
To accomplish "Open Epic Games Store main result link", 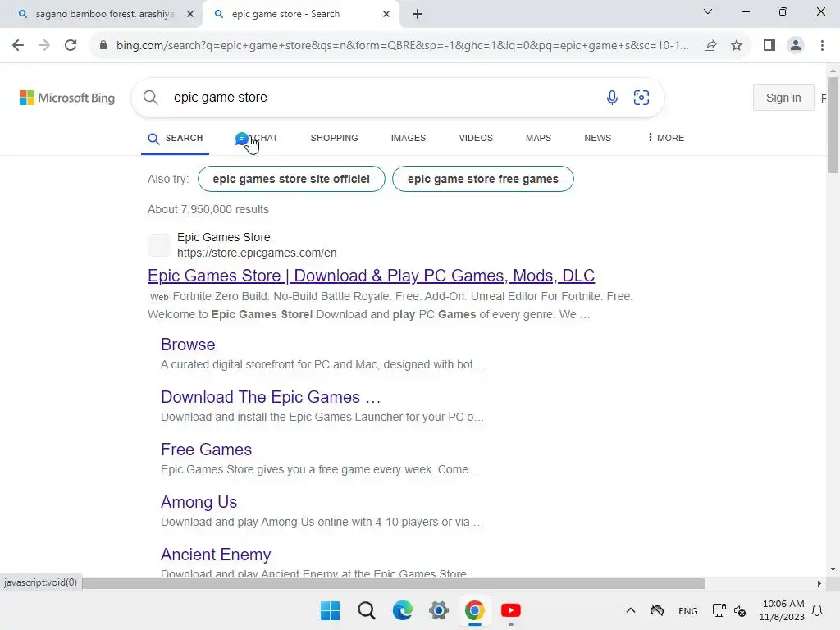I will 372,276.
